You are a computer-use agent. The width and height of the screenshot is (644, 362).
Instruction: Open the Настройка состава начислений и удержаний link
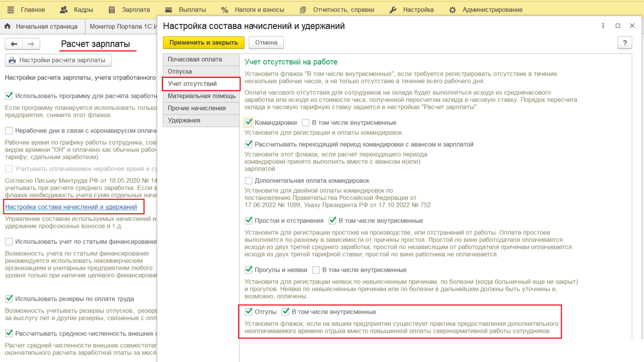click(x=71, y=207)
